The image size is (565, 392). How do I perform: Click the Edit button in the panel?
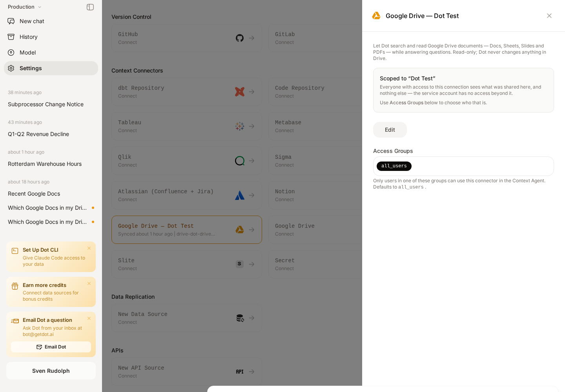(x=390, y=130)
